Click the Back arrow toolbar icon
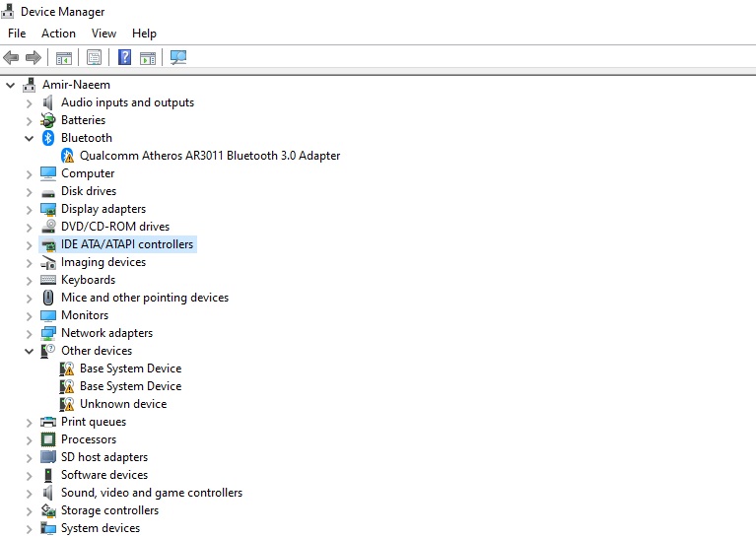 [11, 58]
